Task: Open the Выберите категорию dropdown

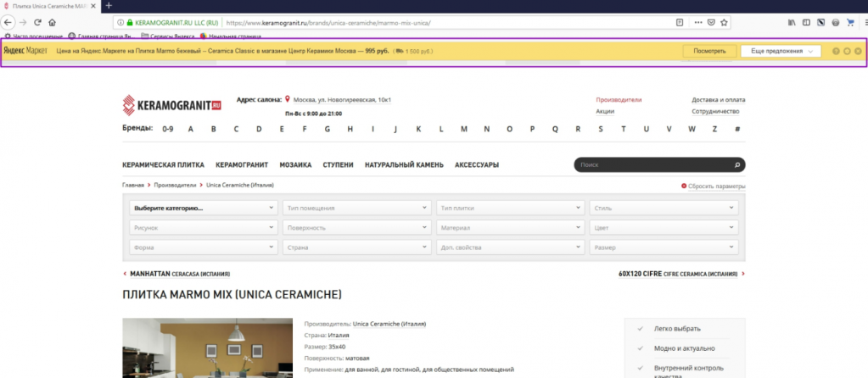Action: point(203,208)
